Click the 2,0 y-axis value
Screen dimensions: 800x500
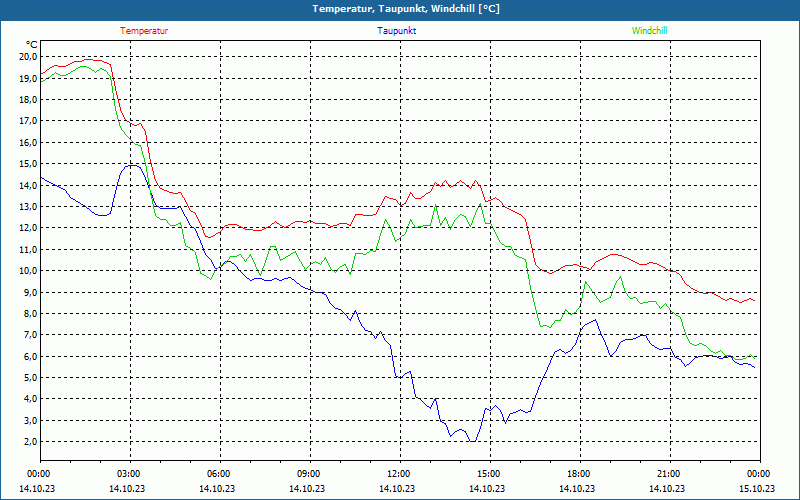(x=30, y=441)
